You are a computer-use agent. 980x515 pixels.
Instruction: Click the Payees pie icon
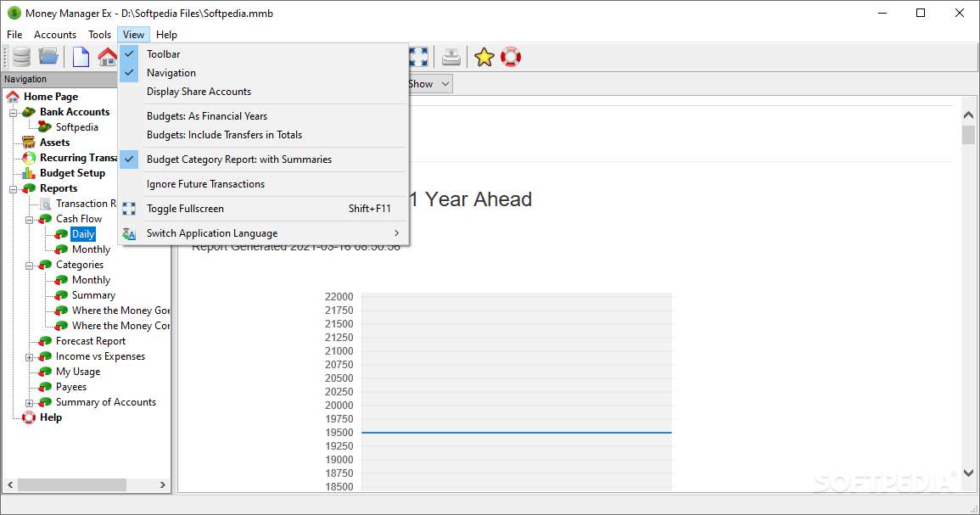coord(45,387)
